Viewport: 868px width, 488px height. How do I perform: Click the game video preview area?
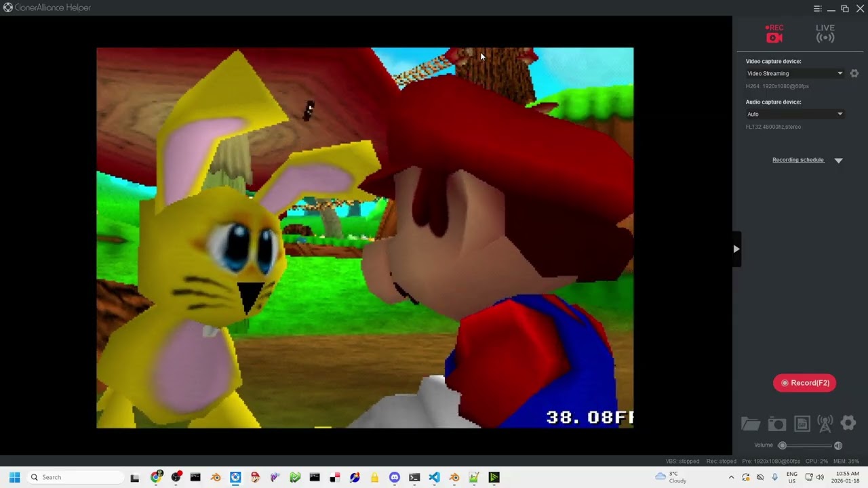click(x=365, y=237)
